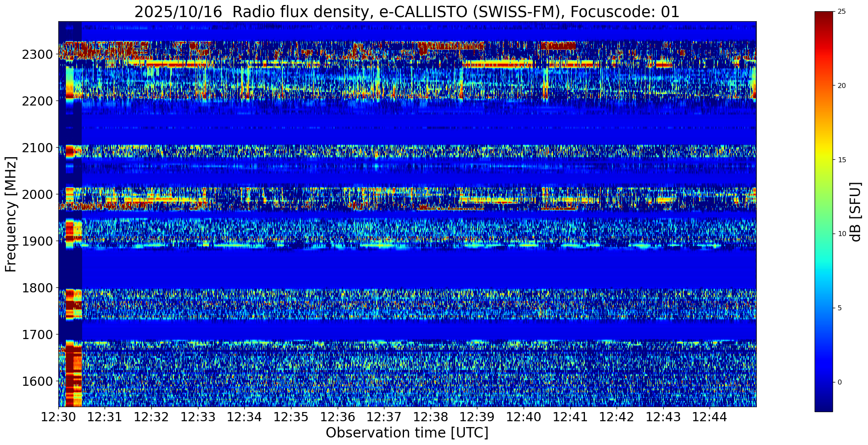Click the 12:41 time tick label

pyautogui.click(x=570, y=417)
